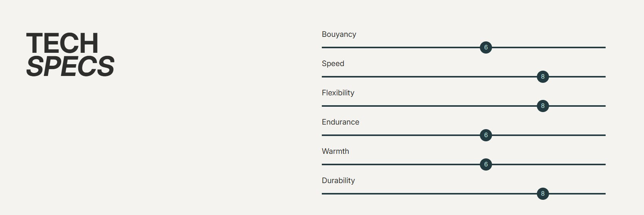644x215 pixels.
Task: Click the far right end of Endurance track
Action: coord(604,135)
